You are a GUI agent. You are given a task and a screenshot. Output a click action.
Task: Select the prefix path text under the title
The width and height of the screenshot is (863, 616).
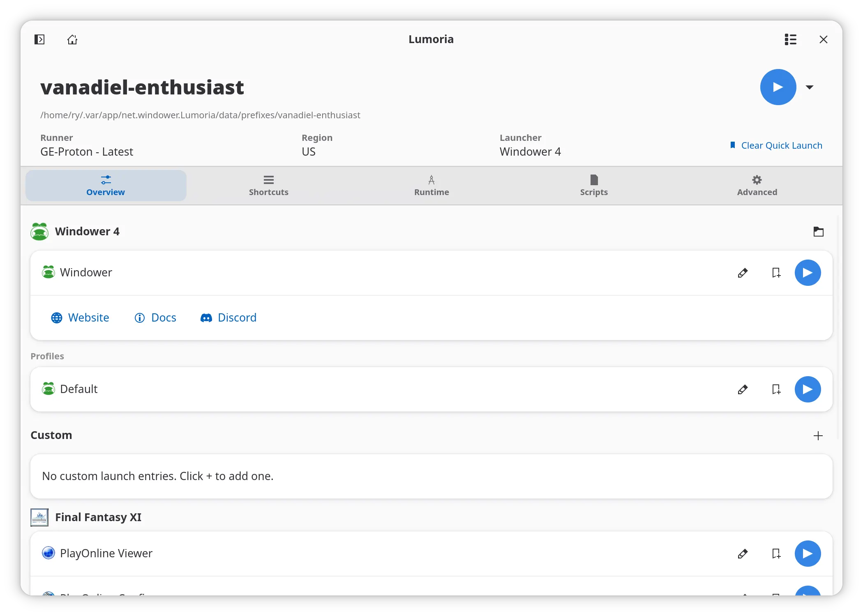tap(200, 115)
